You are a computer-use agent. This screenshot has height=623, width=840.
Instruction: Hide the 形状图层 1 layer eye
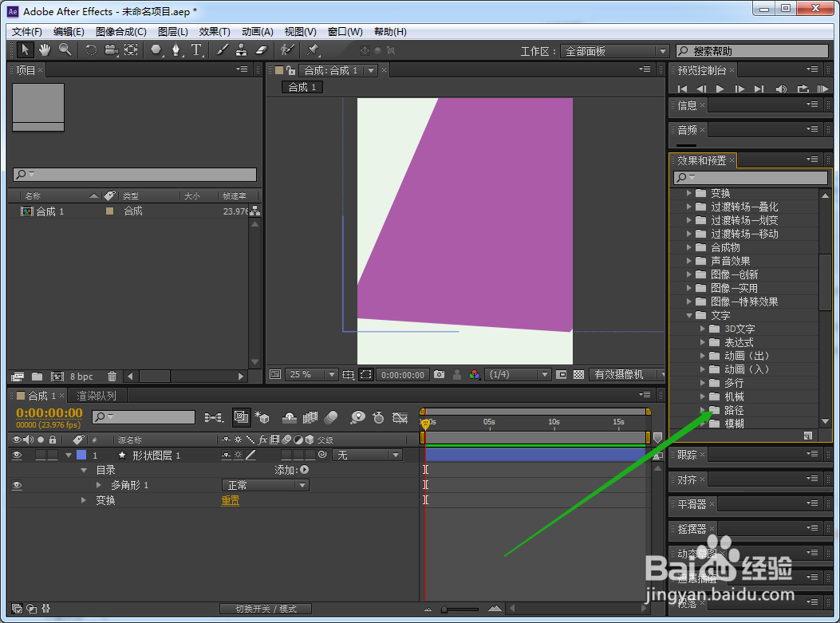point(17,455)
